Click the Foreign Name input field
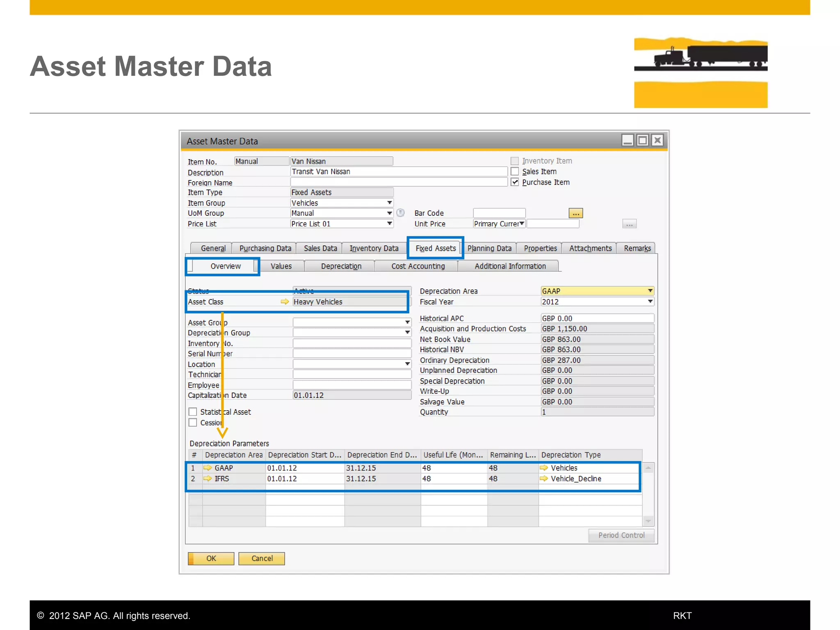 tap(399, 182)
